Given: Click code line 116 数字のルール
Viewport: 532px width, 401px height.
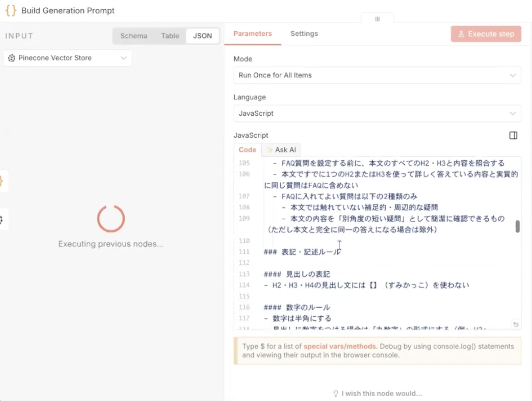Looking at the screenshot, I should tap(297, 307).
